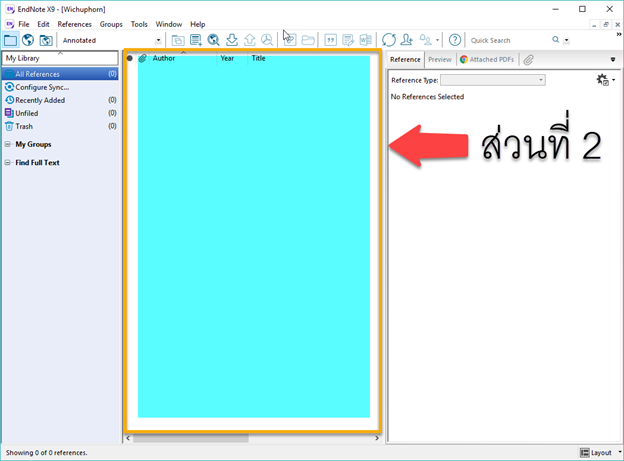The height and width of the screenshot is (461, 624).
Task: Click the Local Library mode icon
Action: pyautogui.click(x=11, y=40)
